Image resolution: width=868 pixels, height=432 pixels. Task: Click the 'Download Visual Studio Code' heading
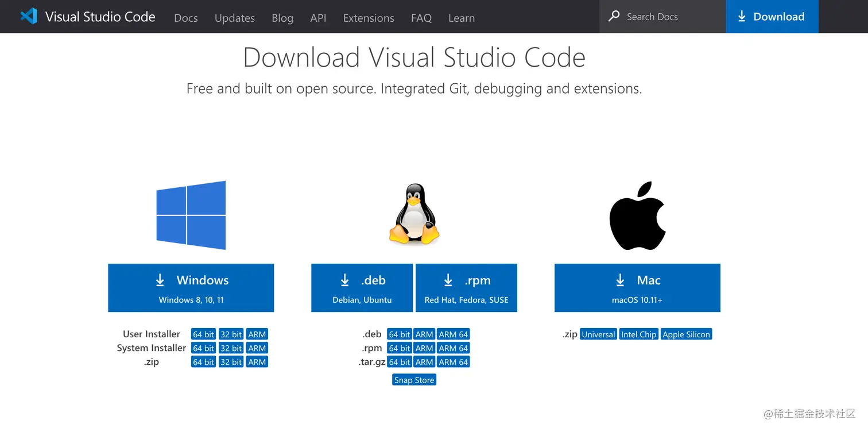point(414,57)
